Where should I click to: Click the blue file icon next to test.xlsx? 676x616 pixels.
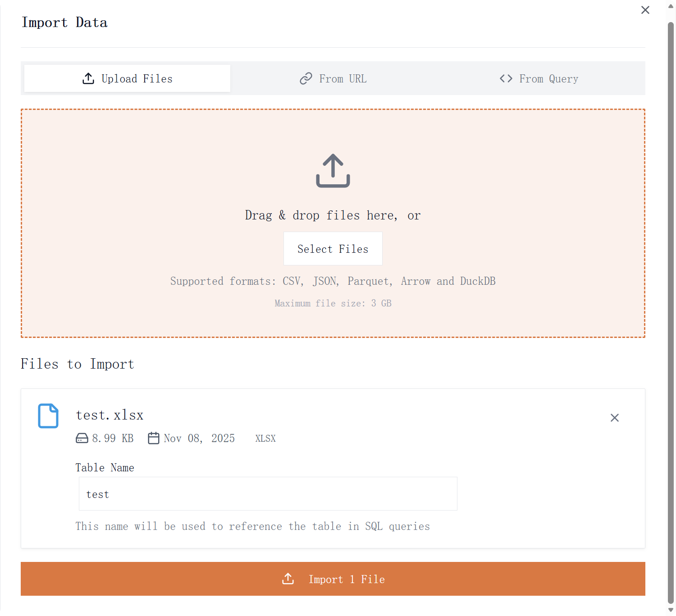point(48,415)
